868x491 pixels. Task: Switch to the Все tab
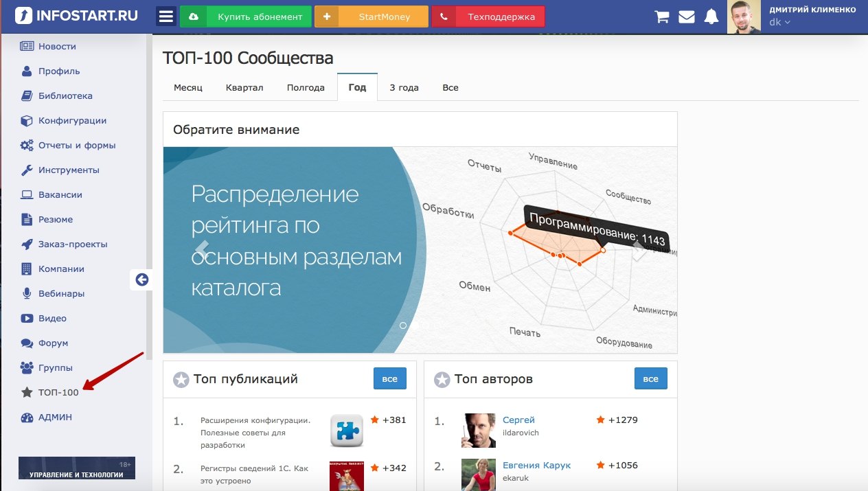(x=450, y=87)
